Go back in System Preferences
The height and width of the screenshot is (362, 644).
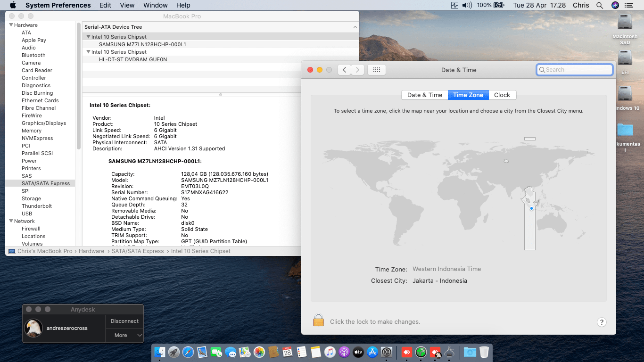(x=345, y=70)
